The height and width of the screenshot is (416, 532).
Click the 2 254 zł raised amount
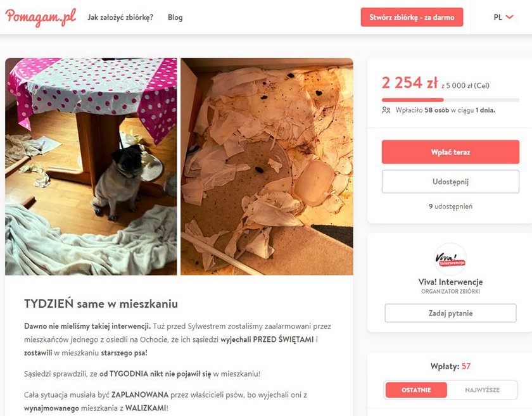[410, 83]
